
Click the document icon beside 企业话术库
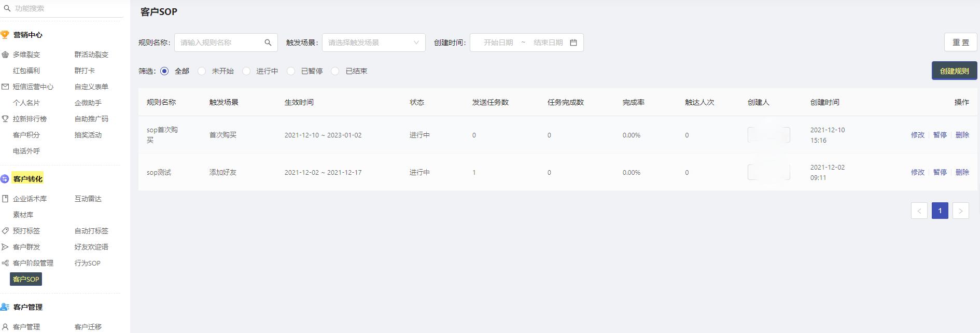point(5,199)
